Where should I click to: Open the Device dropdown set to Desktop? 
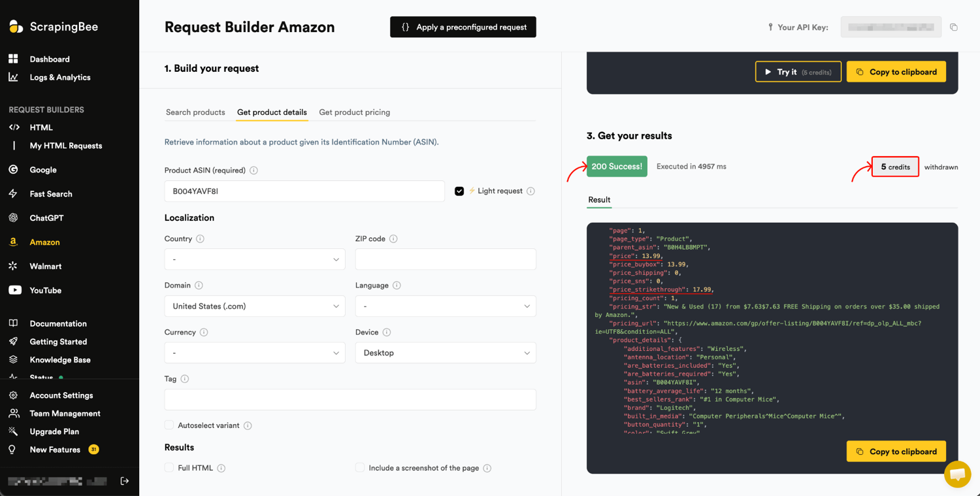point(446,353)
